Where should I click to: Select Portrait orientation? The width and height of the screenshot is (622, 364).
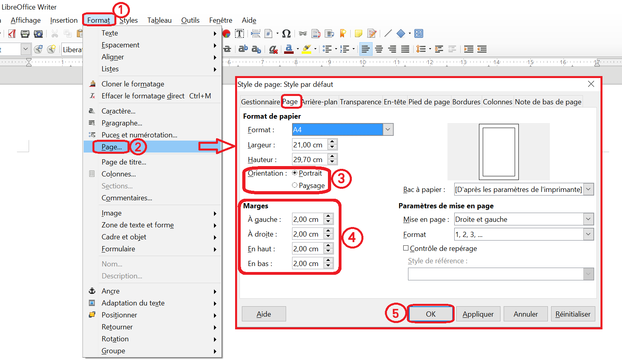[x=307, y=173]
